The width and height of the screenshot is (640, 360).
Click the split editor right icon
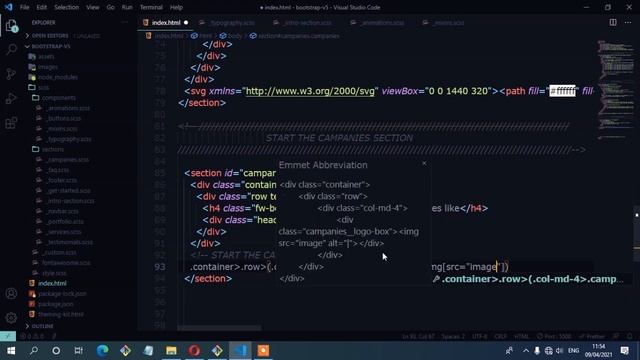pos(613,22)
